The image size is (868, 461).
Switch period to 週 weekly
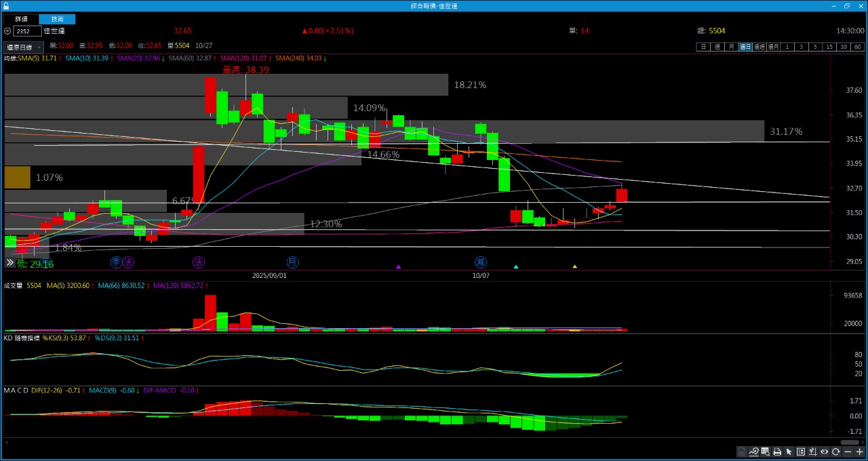717,47
